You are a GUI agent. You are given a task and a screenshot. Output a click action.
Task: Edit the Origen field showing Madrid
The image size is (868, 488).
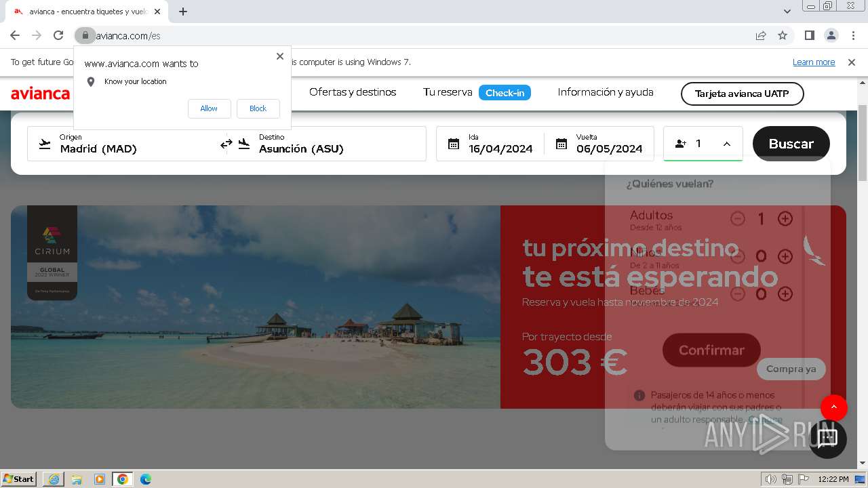point(127,144)
